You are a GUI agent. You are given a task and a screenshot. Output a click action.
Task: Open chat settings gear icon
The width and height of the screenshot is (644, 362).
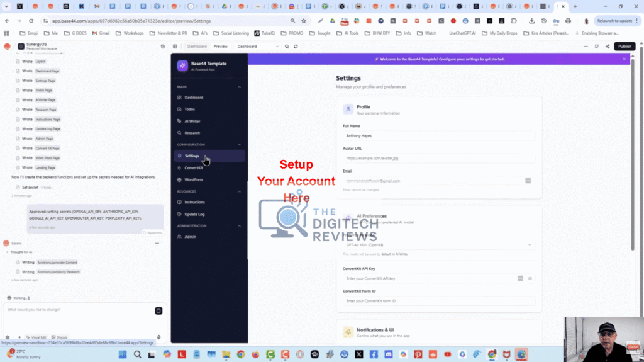point(8,337)
